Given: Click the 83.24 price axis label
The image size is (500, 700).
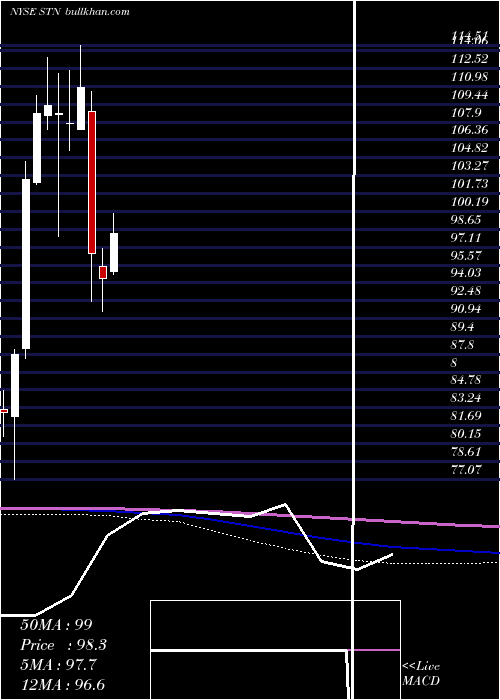Looking at the screenshot, I should pyautogui.click(x=466, y=398).
